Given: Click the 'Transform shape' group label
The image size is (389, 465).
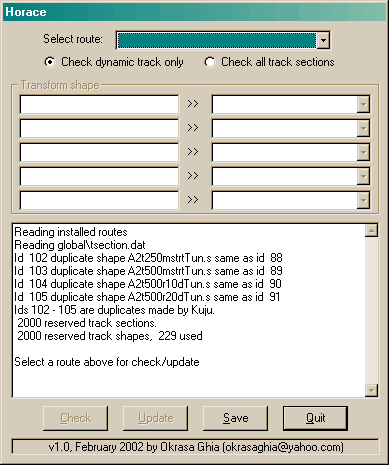Looking at the screenshot, I should pos(60,85).
